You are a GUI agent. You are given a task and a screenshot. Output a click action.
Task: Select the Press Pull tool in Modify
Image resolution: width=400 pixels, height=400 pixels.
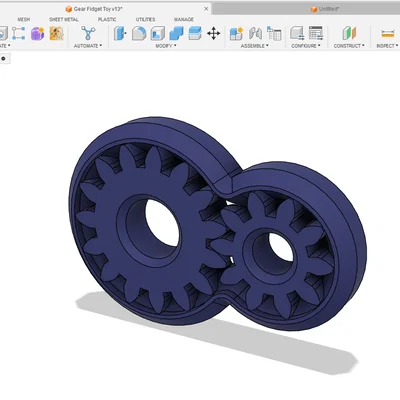120,33
